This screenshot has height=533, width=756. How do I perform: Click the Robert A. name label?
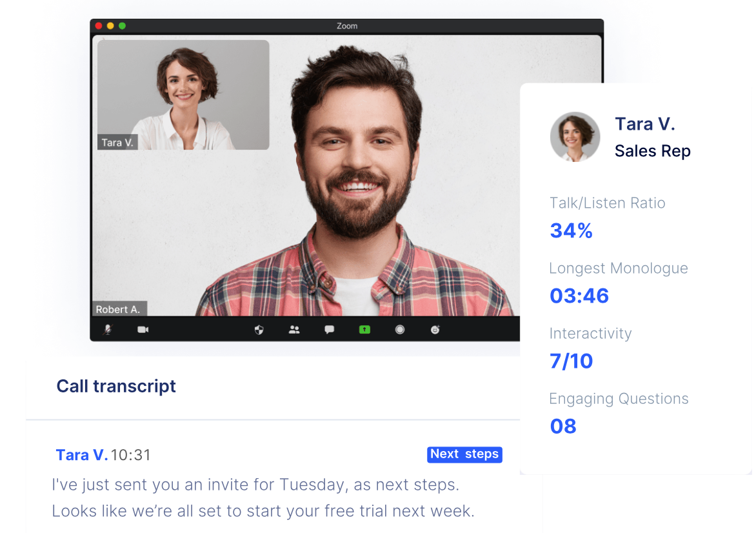point(118,309)
